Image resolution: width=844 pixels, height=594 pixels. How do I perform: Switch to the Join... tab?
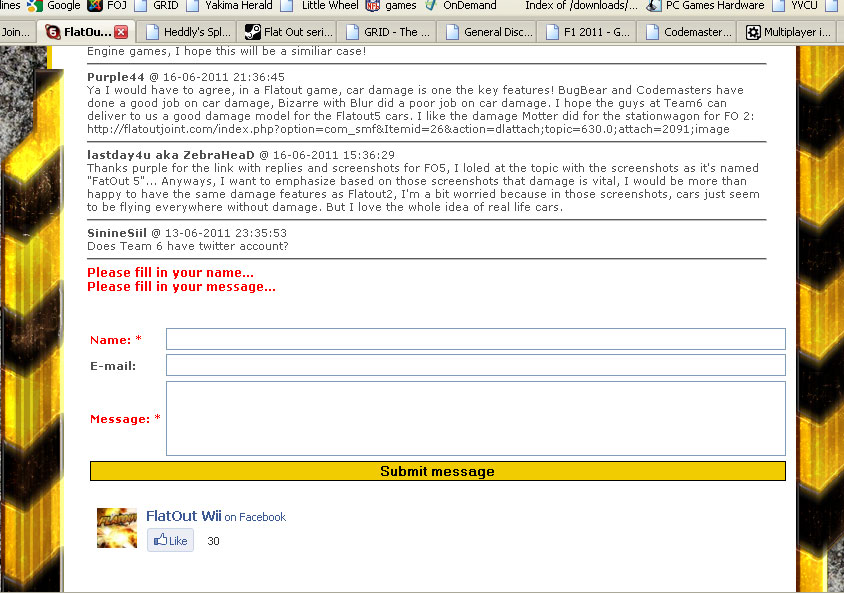pos(16,32)
